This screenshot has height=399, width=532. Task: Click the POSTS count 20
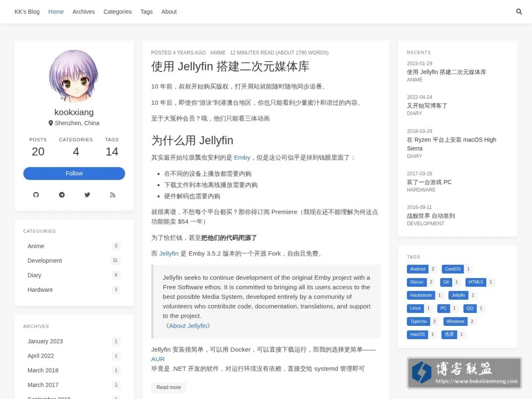pyautogui.click(x=38, y=152)
